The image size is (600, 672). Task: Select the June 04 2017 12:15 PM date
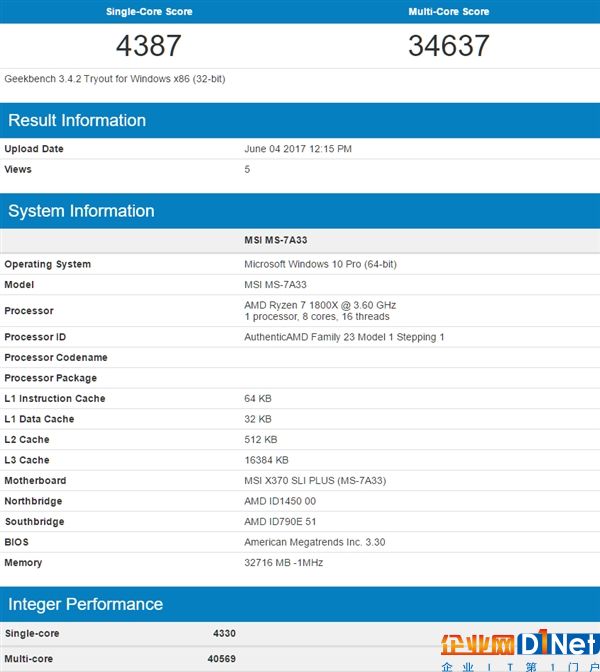coord(298,149)
